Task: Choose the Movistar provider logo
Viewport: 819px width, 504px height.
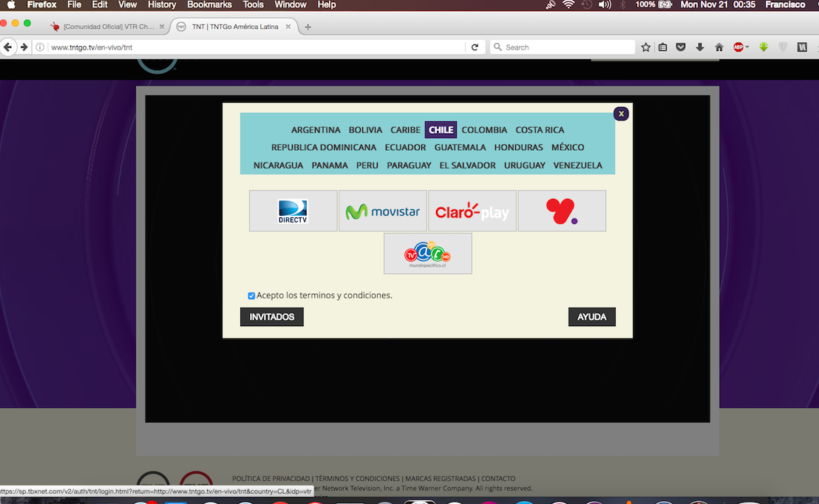Action: 383,211
